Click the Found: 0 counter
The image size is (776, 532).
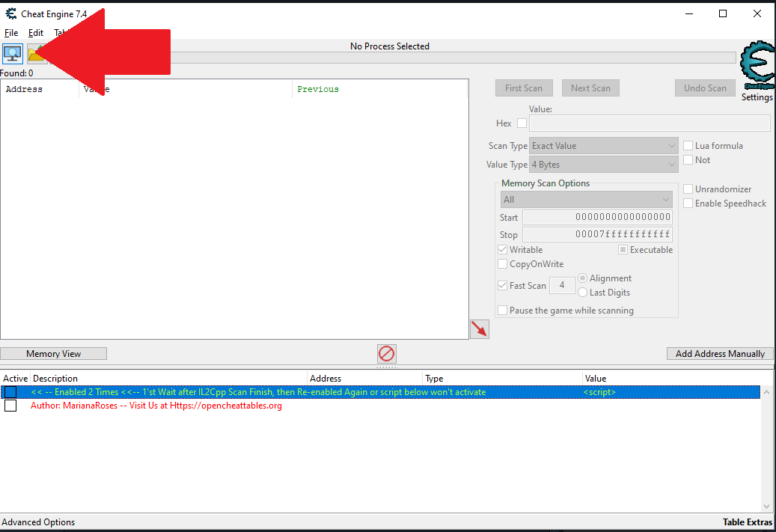coord(16,73)
